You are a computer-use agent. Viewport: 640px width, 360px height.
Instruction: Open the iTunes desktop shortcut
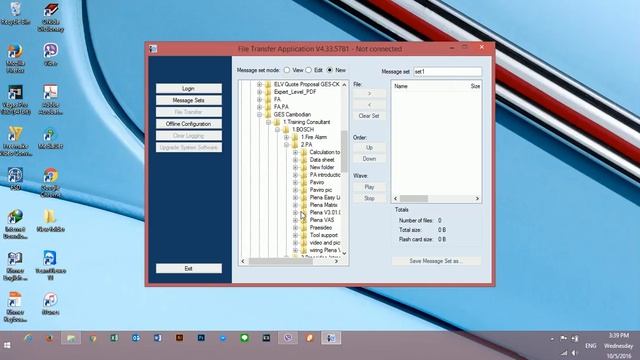[50, 304]
